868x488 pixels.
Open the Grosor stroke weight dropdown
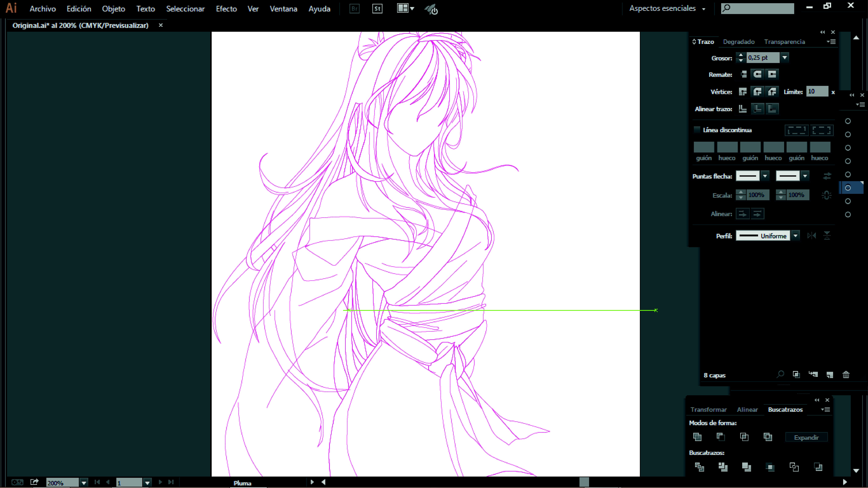[x=784, y=58]
